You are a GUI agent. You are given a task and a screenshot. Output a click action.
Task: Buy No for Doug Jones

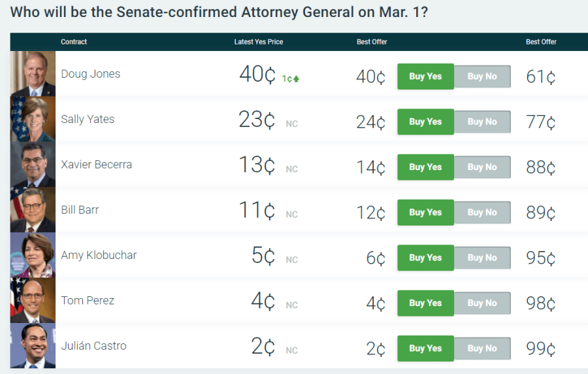pyautogui.click(x=482, y=76)
